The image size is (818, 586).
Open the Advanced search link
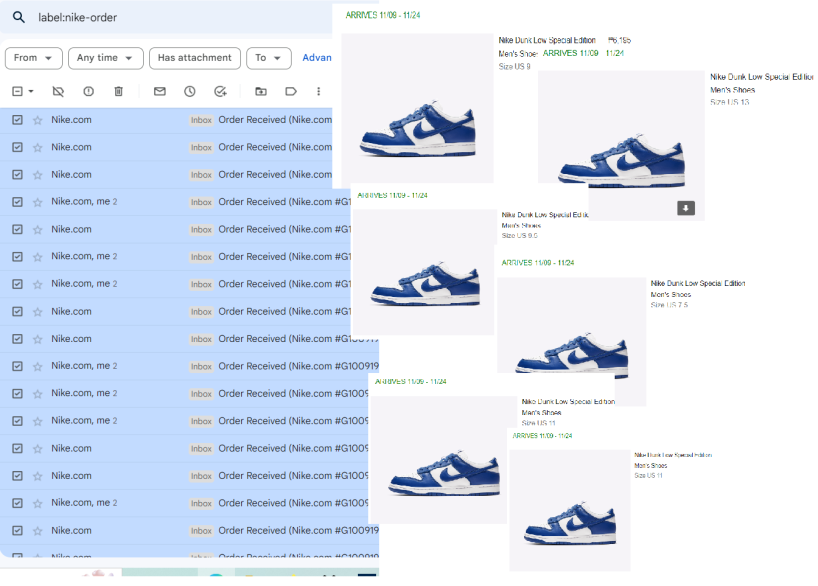click(317, 58)
